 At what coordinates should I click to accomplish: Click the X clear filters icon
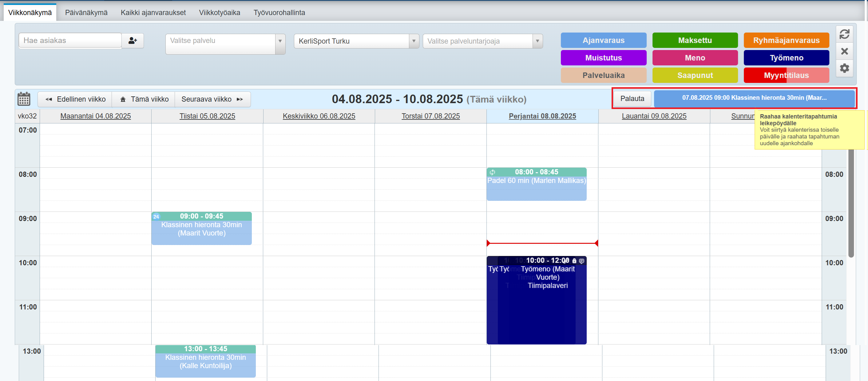point(844,51)
